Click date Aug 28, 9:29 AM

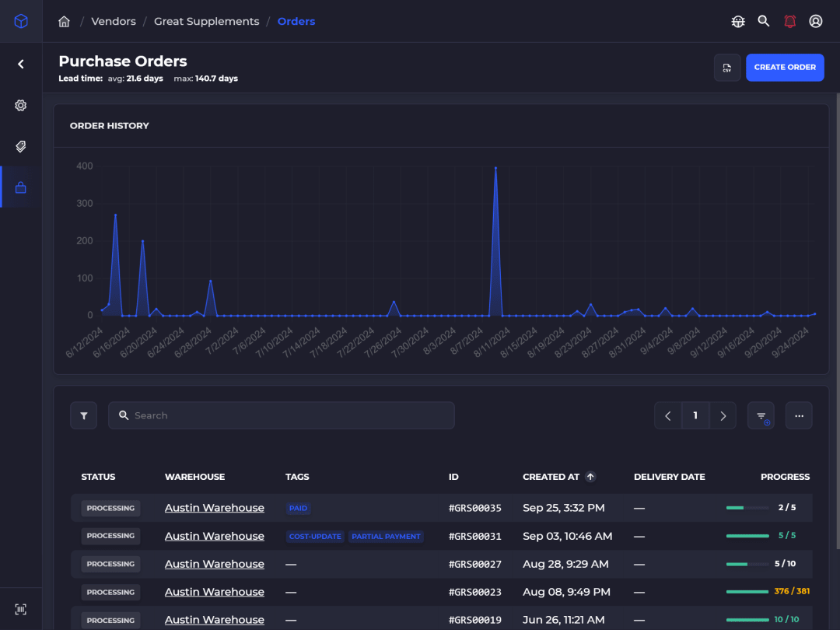pyautogui.click(x=565, y=564)
